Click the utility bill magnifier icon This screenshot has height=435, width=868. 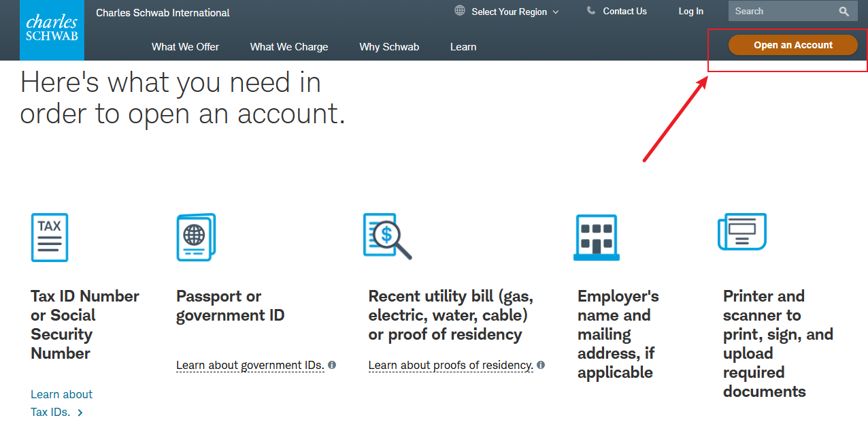[388, 236]
